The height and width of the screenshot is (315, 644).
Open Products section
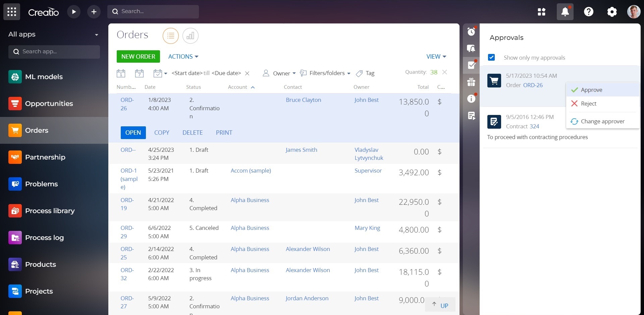pyautogui.click(x=54, y=264)
